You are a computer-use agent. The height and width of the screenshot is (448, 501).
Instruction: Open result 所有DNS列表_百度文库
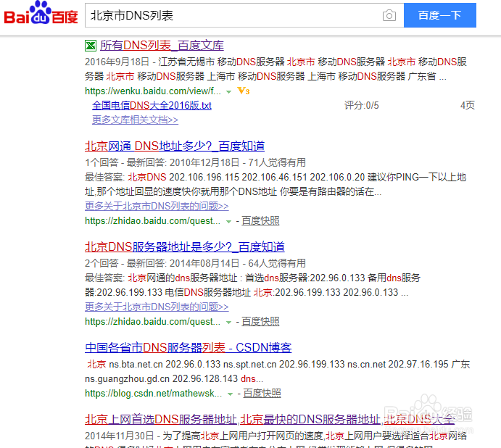point(162,46)
